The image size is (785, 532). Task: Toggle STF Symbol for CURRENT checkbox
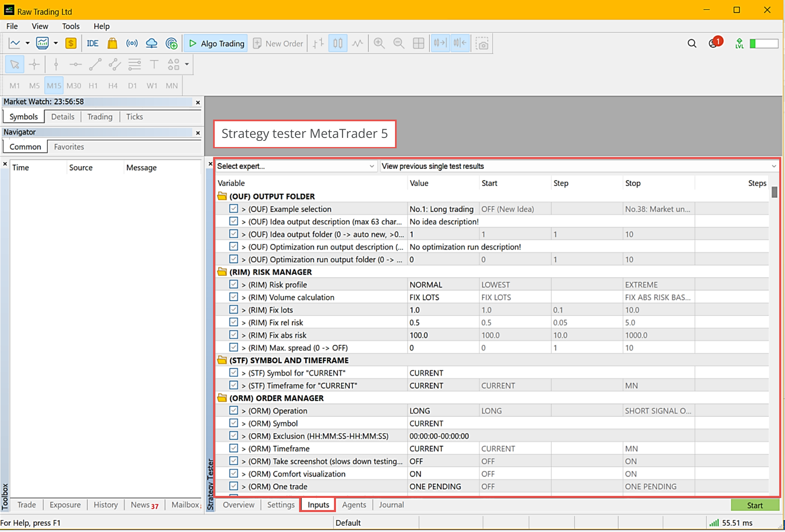pyautogui.click(x=233, y=373)
